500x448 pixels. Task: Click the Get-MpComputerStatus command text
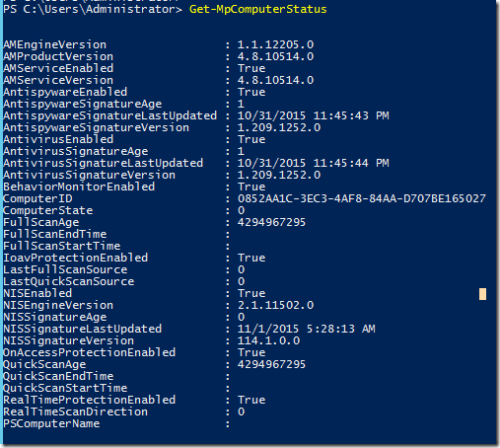258,9
